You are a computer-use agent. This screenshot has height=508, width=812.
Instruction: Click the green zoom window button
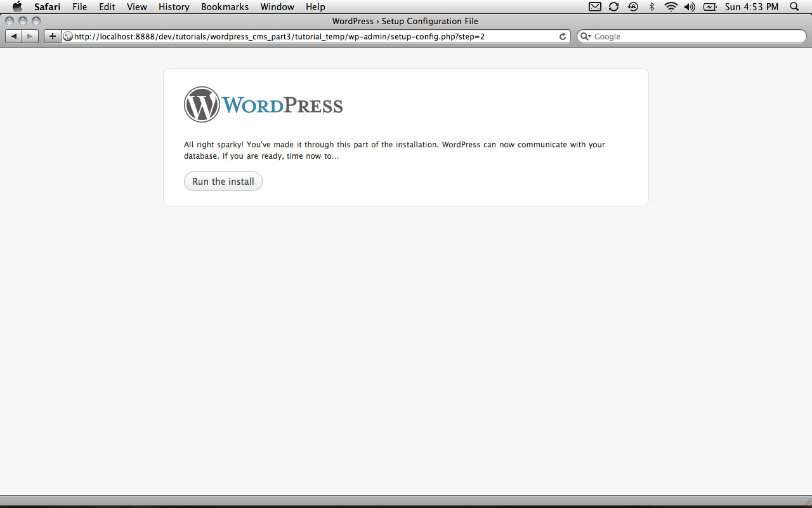pyautogui.click(x=36, y=21)
